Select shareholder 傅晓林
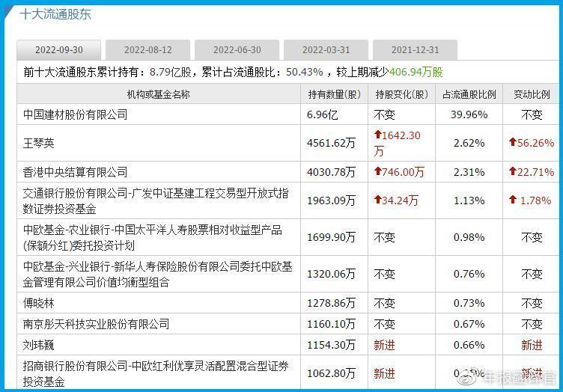Image resolution: width=563 pixels, height=392 pixels. coord(38,304)
